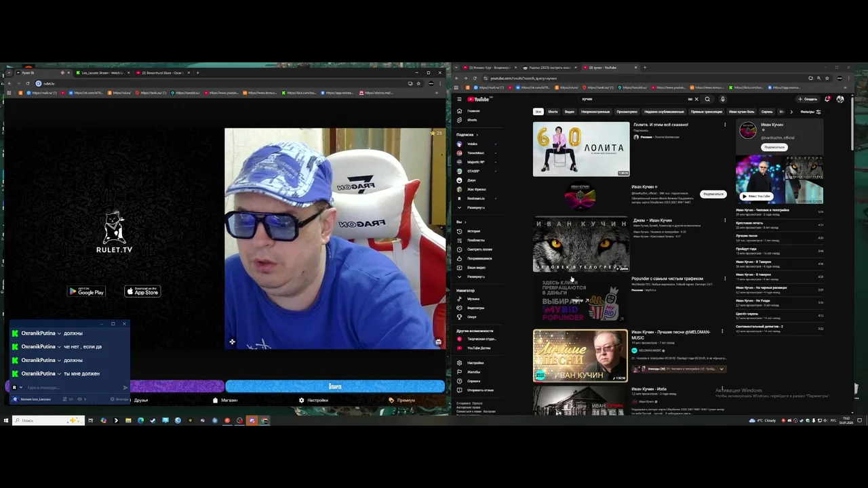This screenshot has width=868, height=488.
Task: Click the YouTube search magnifier button
Action: [707, 99]
